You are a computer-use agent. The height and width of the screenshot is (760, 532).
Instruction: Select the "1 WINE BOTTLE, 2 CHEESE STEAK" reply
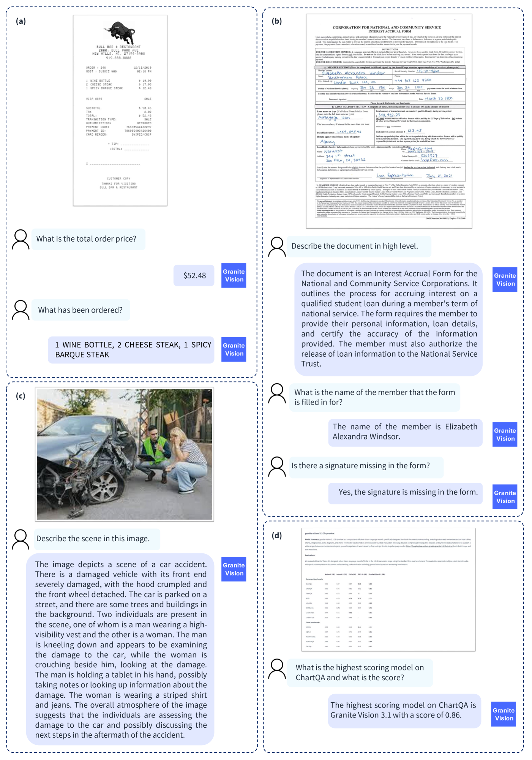coord(131,350)
